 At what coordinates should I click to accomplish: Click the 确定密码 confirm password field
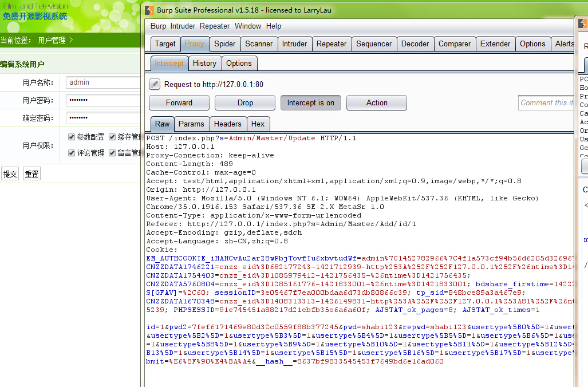click(103, 118)
